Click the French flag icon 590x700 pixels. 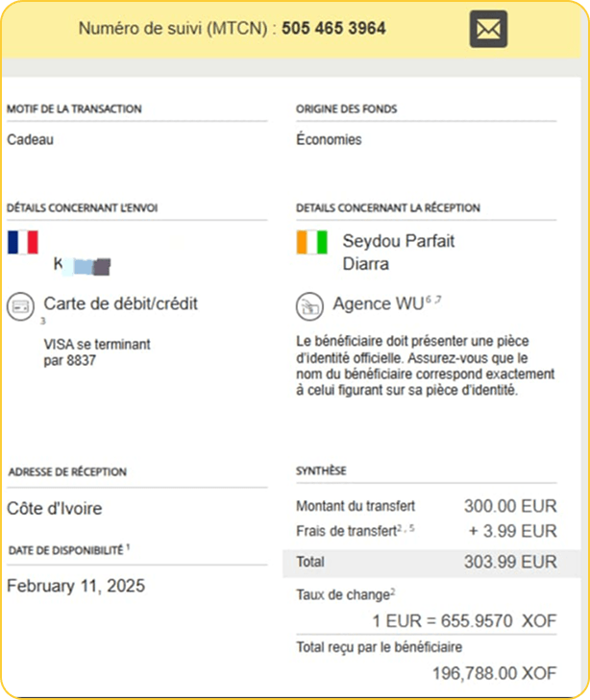coord(22,241)
